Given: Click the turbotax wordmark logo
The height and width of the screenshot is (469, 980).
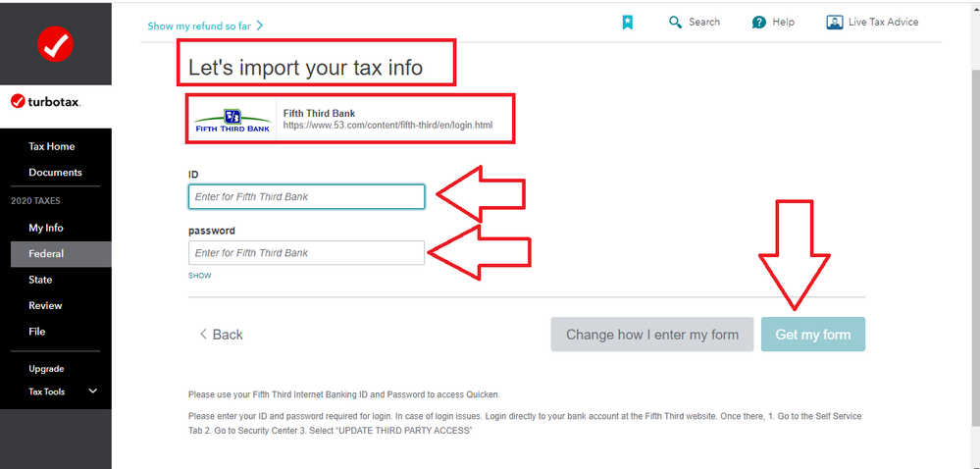Looking at the screenshot, I should [x=46, y=101].
